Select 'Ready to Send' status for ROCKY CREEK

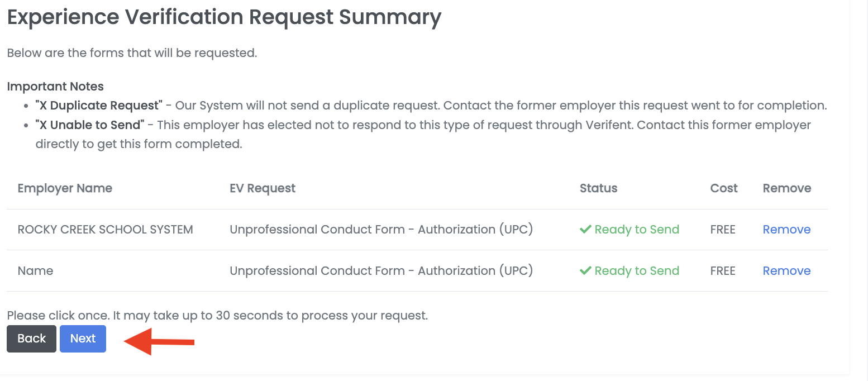637,229
